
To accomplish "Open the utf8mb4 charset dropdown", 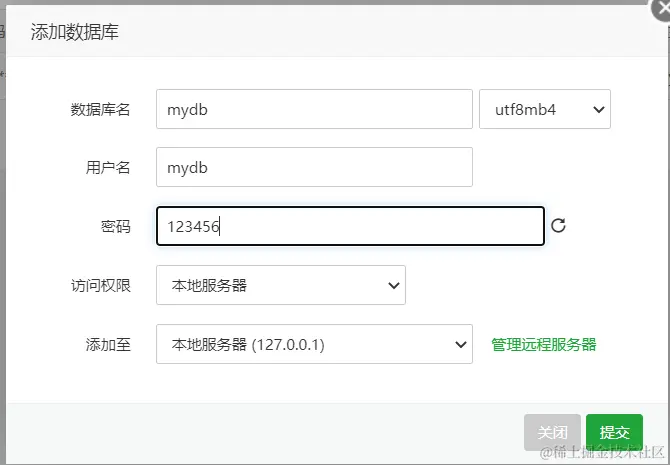I will pyautogui.click(x=545, y=109).
